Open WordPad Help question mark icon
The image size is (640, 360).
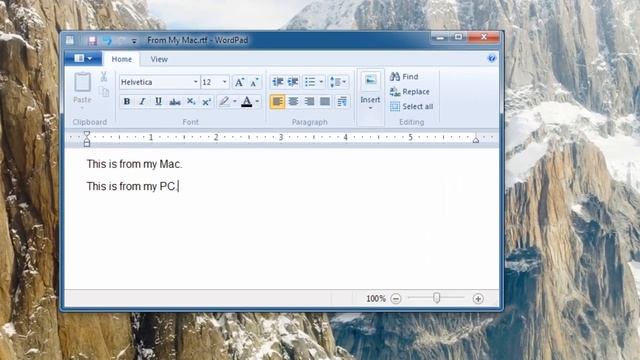tap(491, 58)
